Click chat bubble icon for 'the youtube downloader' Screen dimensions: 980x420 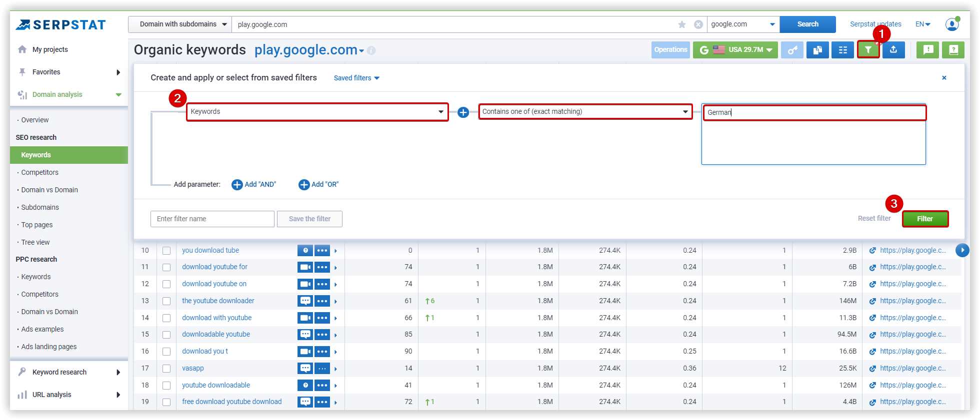[x=305, y=301]
